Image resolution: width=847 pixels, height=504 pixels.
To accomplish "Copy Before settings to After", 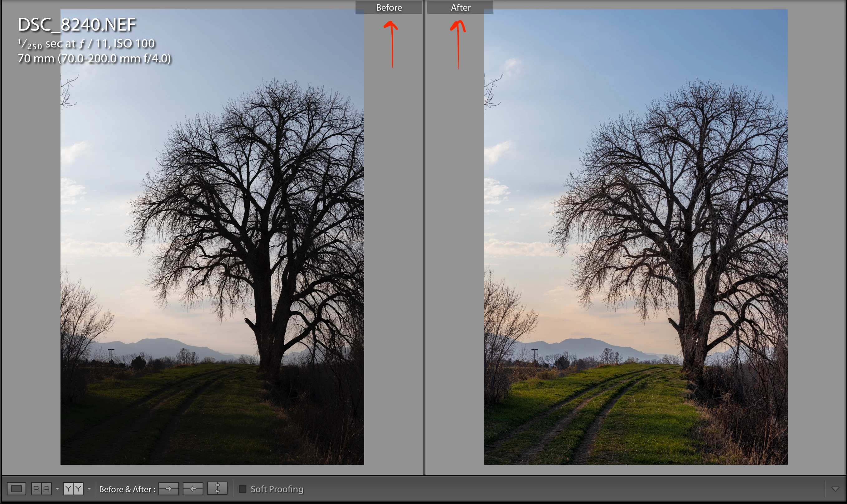I will click(169, 489).
